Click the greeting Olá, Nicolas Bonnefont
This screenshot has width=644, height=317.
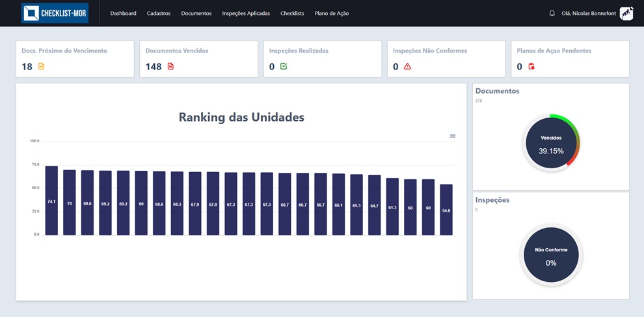(589, 13)
